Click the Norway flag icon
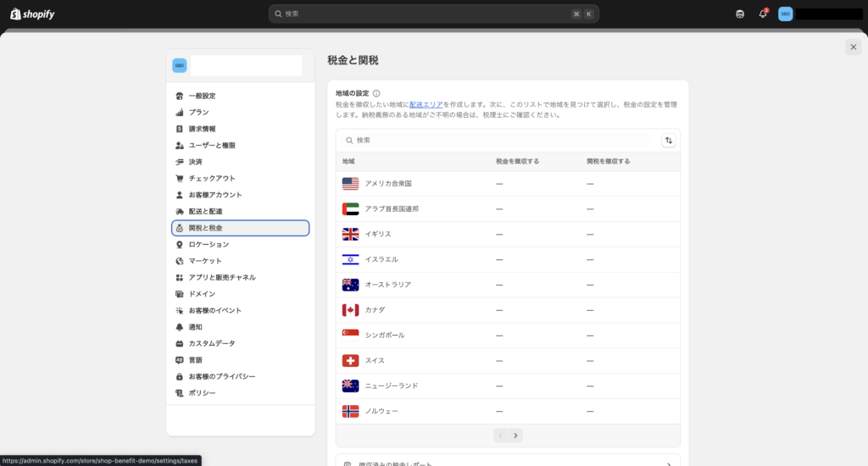This screenshot has width=868, height=466. pyautogui.click(x=350, y=411)
